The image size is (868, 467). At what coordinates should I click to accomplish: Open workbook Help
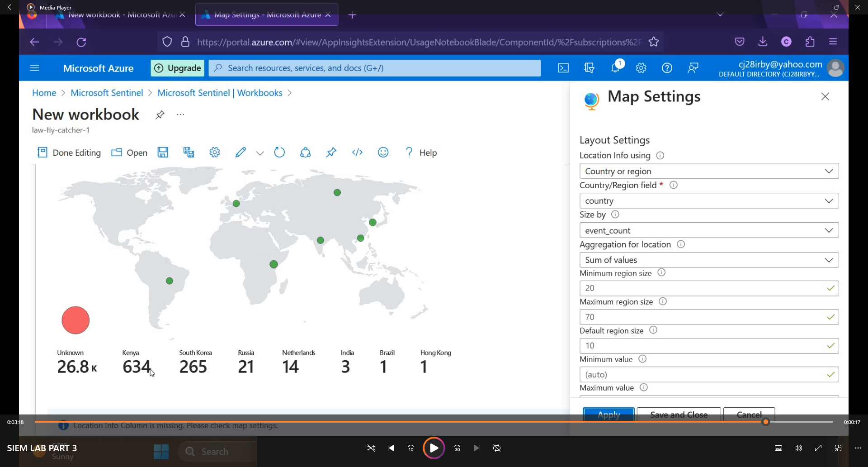(x=421, y=152)
